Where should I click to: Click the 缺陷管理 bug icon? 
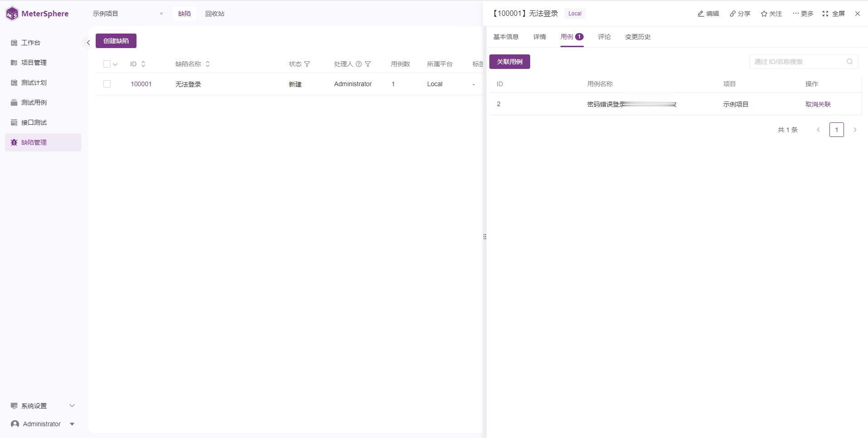[14, 142]
